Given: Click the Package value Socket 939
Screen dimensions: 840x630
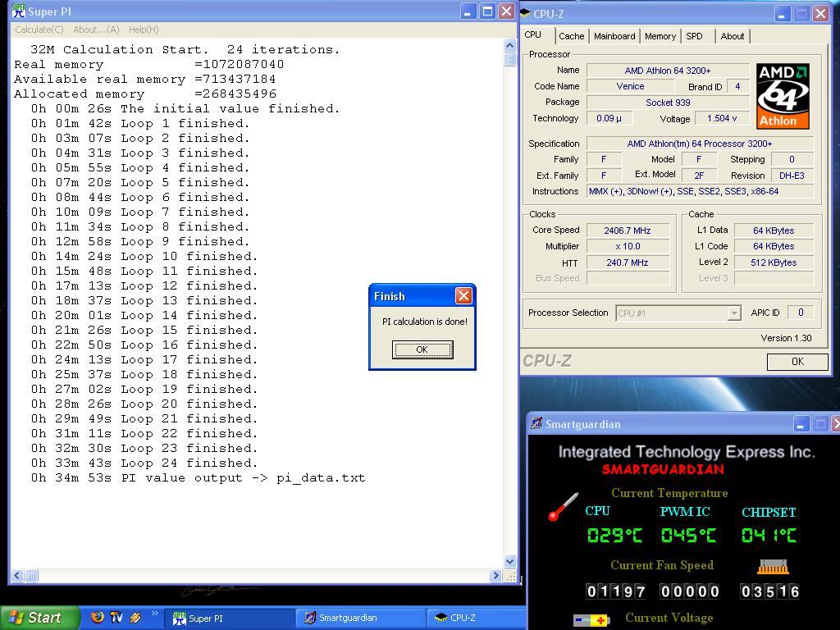Looking at the screenshot, I should (668, 103).
